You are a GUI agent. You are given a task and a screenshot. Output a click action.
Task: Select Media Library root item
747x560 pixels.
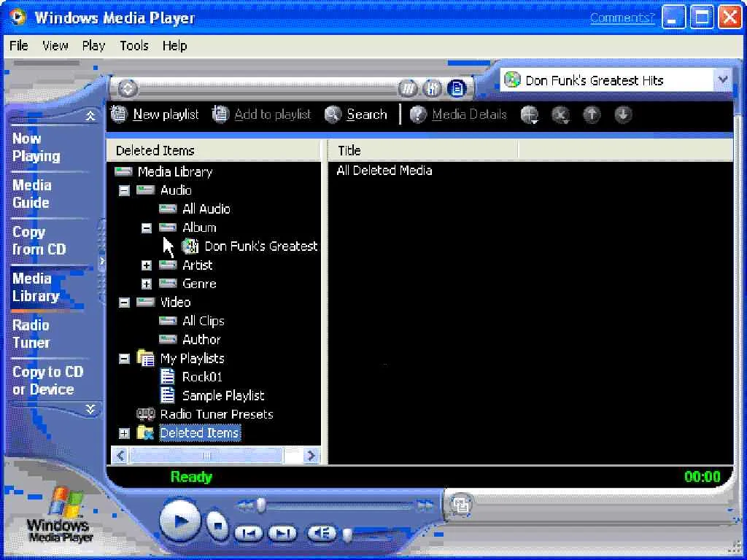[175, 171]
